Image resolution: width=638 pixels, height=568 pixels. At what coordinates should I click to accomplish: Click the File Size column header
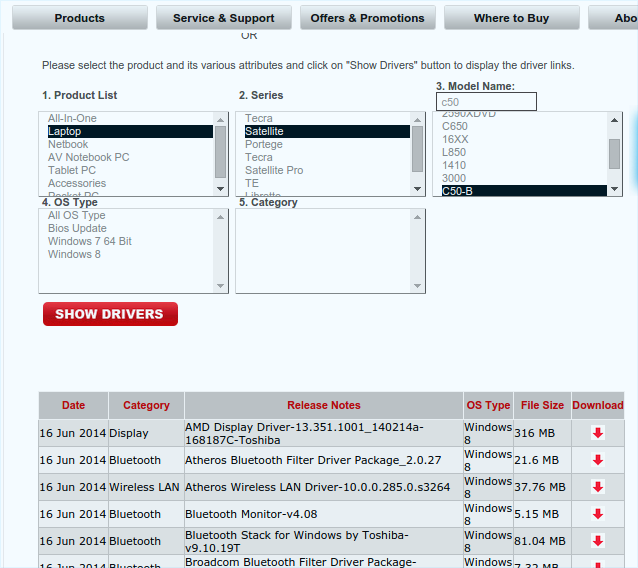click(x=542, y=405)
